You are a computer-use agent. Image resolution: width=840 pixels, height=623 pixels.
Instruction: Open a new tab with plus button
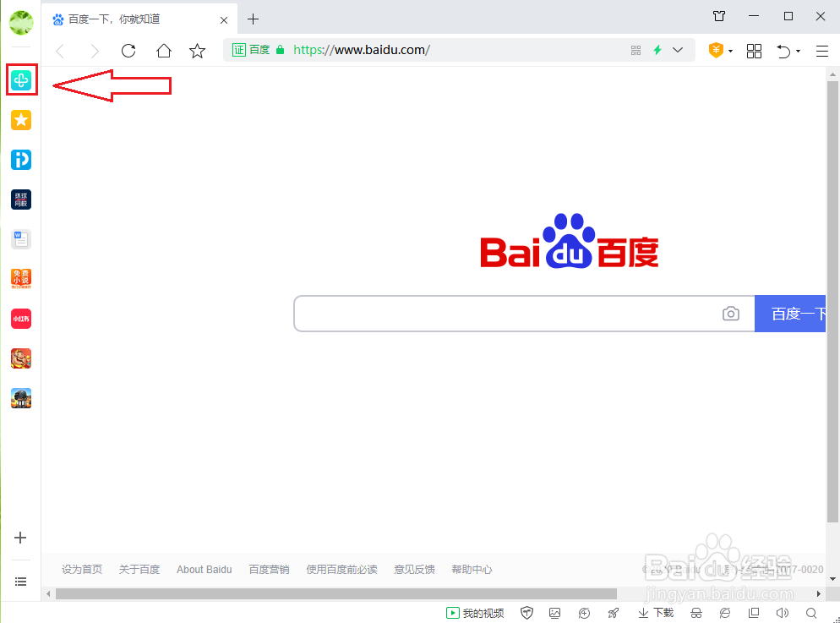click(253, 19)
